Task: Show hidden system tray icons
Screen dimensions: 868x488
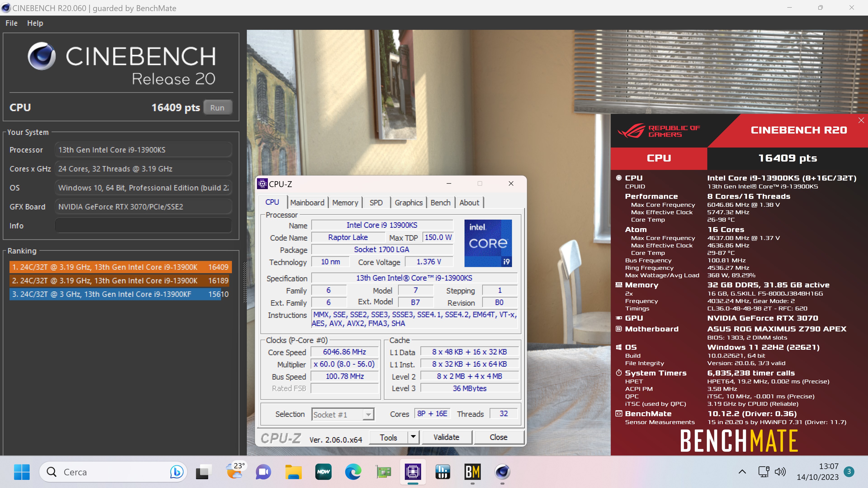Action: (742, 472)
